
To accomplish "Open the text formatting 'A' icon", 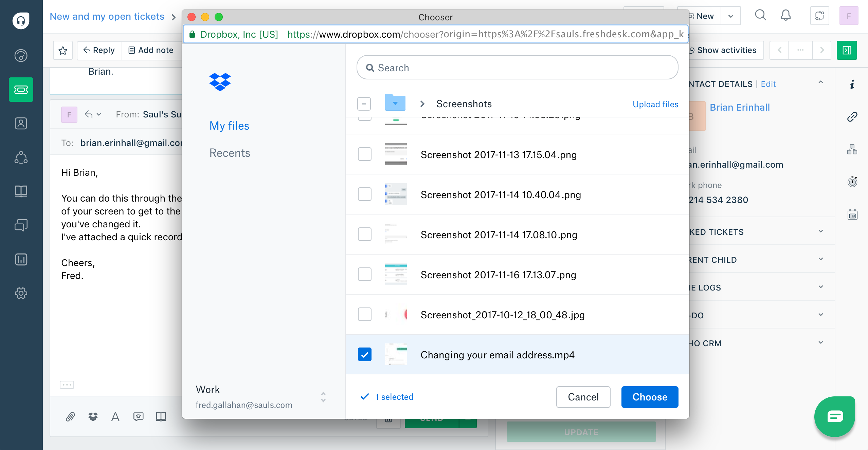I will 115,417.
